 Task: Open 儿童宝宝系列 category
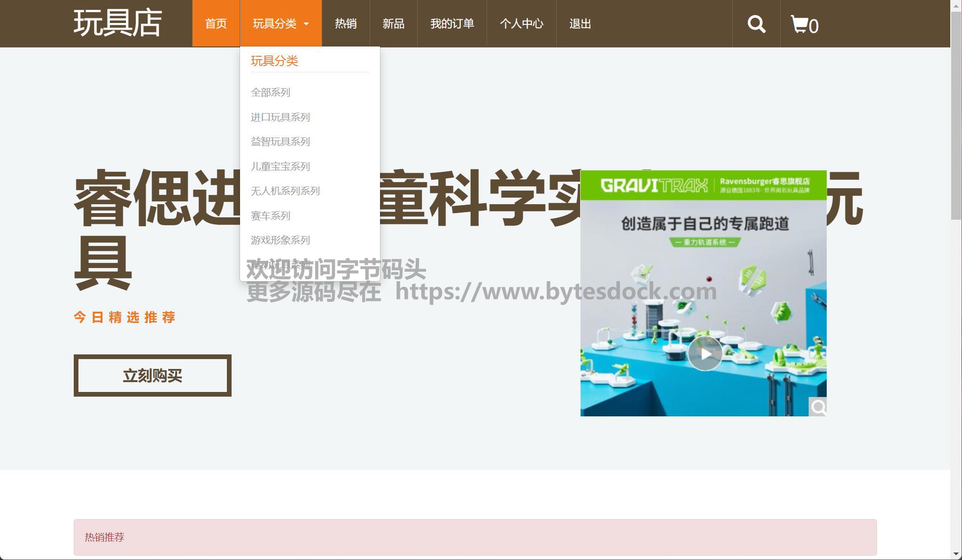point(280,167)
